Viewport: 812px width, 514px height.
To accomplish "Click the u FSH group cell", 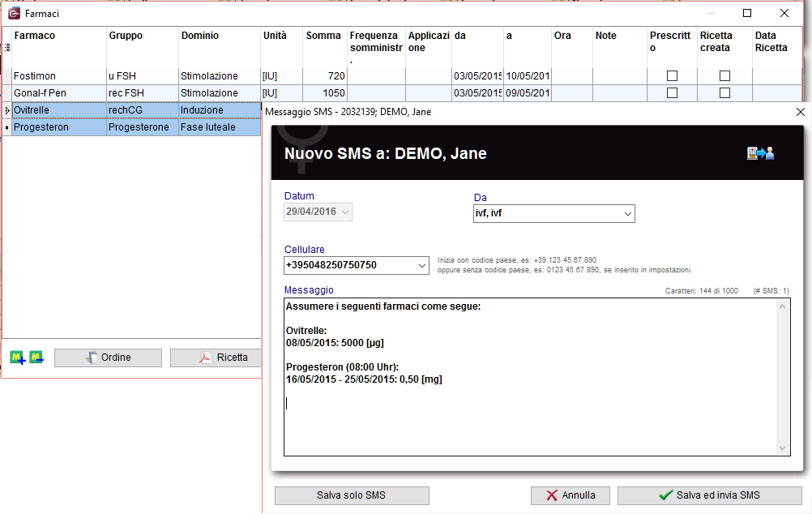I will pos(143,75).
